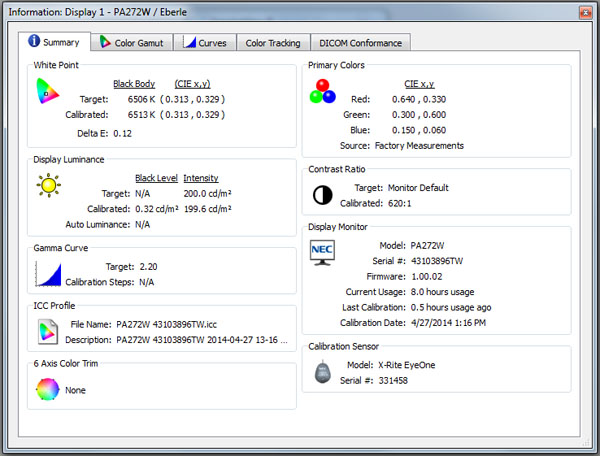Click the 6 Axis Color Trim wheel
Image resolution: width=600 pixels, height=456 pixels.
click(x=47, y=389)
